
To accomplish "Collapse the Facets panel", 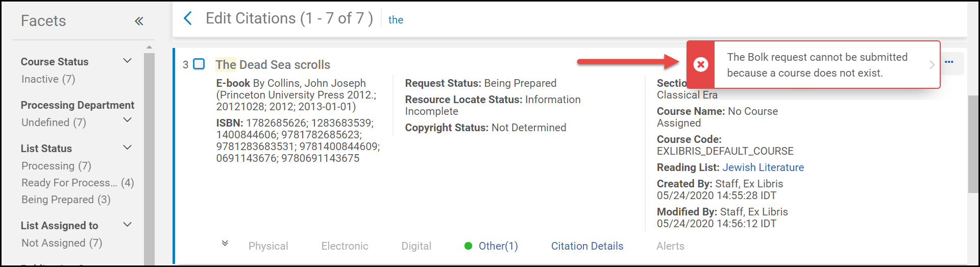I will coord(139,21).
